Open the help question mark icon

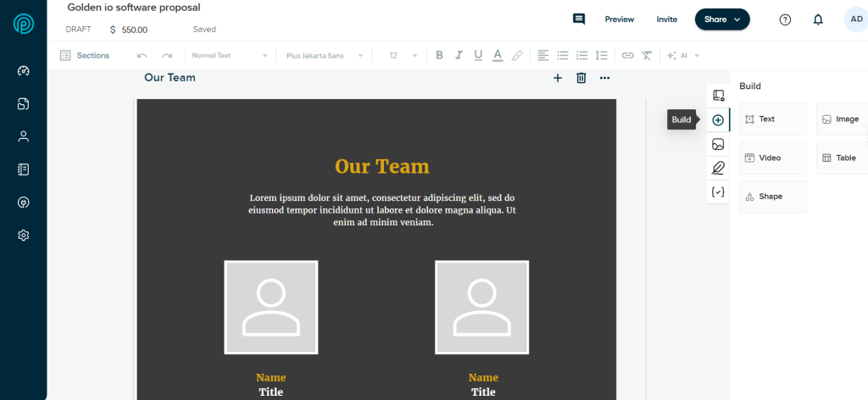point(785,19)
